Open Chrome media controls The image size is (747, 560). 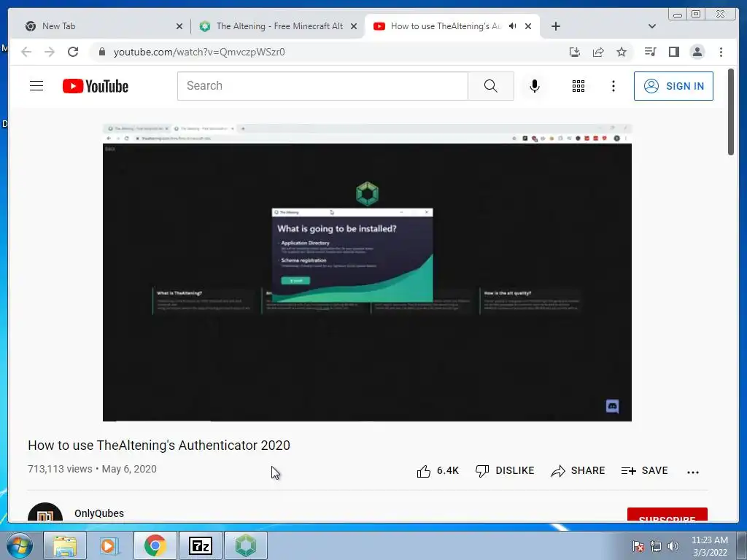(650, 52)
